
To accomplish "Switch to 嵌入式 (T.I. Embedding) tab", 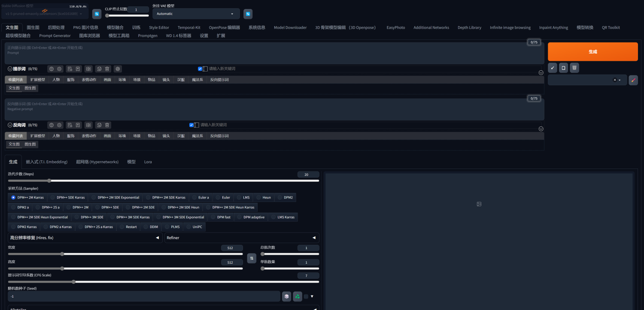I will point(47,162).
